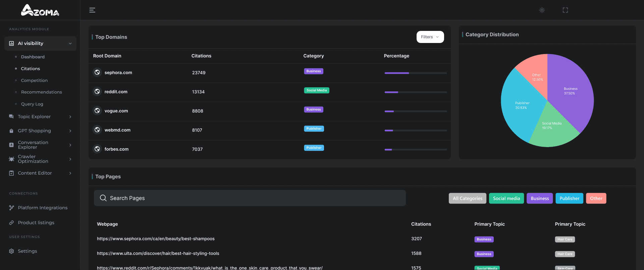644x270 pixels.
Task: Click the globe icon beside forbes.com
Action: tap(97, 149)
